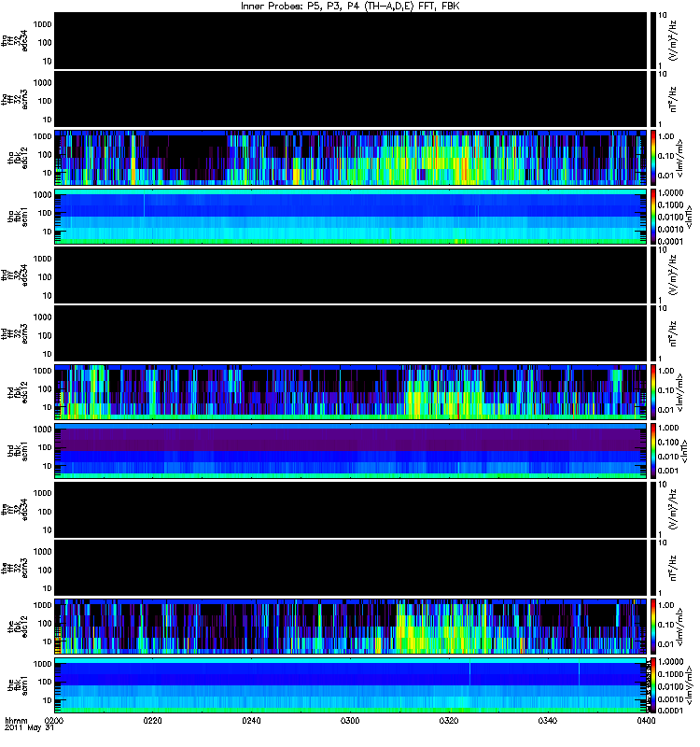This screenshot has width=700, height=747.
Task: Click the <|nT|> unit label of thd scm1
Action: point(684,452)
